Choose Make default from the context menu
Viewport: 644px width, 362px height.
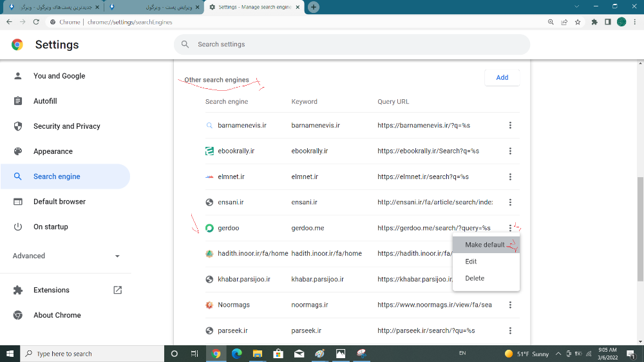click(486, 245)
